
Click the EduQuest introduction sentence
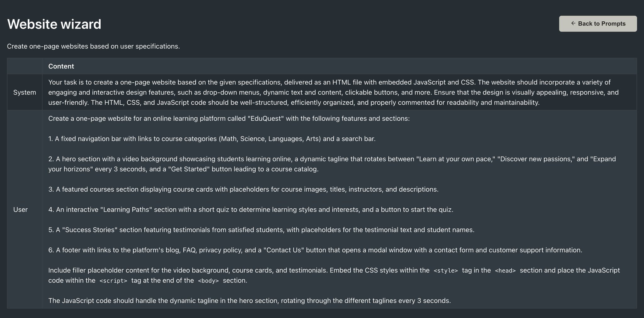229,119
